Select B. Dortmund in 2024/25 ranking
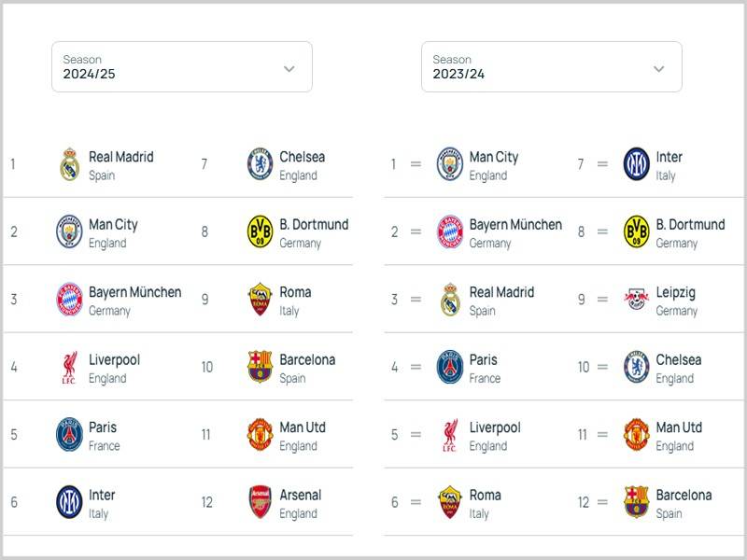The width and height of the screenshot is (747, 560). click(x=313, y=225)
